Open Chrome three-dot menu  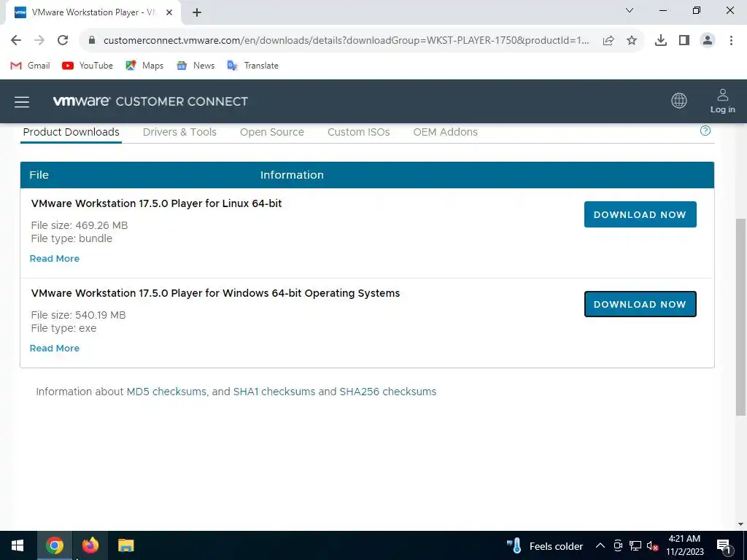pyautogui.click(x=731, y=41)
